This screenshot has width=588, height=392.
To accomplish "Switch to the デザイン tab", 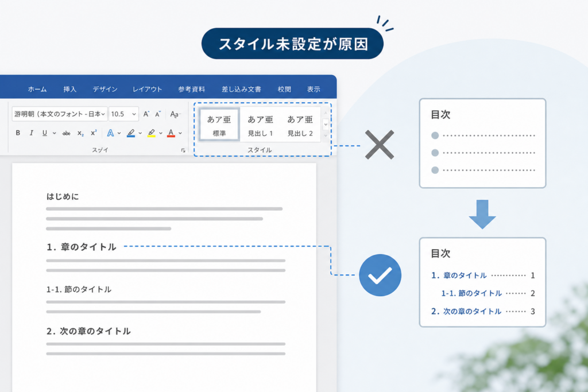I will coord(105,89).
